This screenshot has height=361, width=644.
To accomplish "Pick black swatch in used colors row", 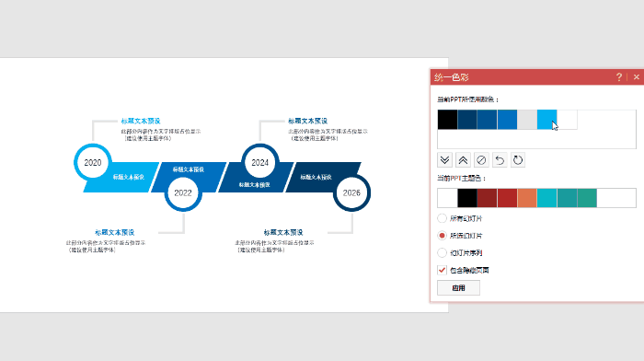I will (x=448, y=120).
